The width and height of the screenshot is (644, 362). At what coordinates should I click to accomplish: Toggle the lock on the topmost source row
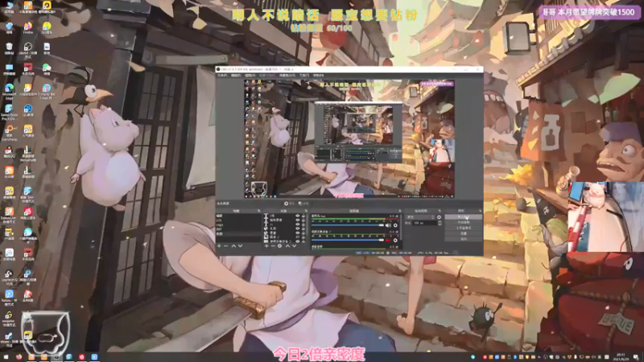click(303, 216)
